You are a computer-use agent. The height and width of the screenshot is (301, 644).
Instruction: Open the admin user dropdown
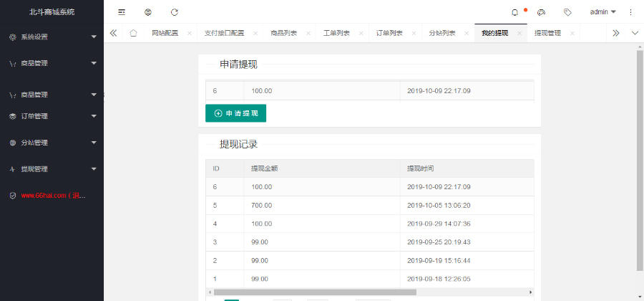pos(602,12)
